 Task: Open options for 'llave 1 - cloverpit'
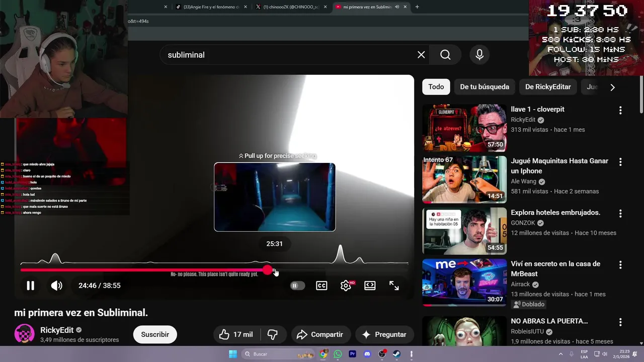click(620, 110)
